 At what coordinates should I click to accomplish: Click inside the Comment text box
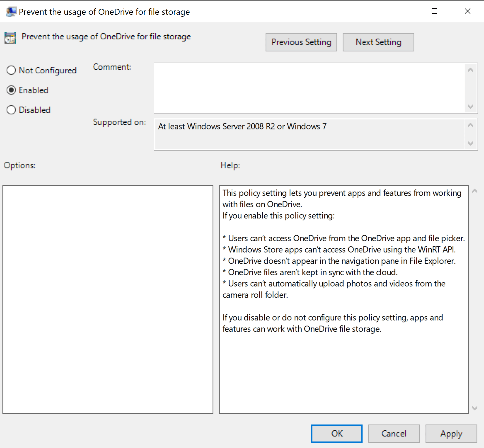(x=309, y=88)
